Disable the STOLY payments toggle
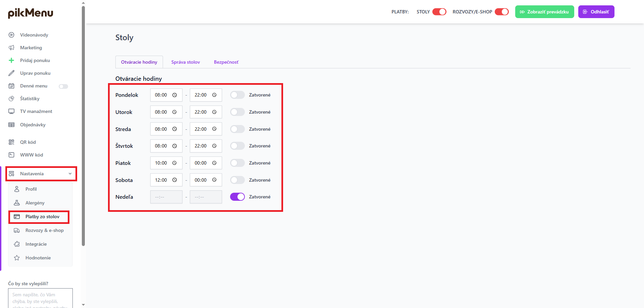 439,12
